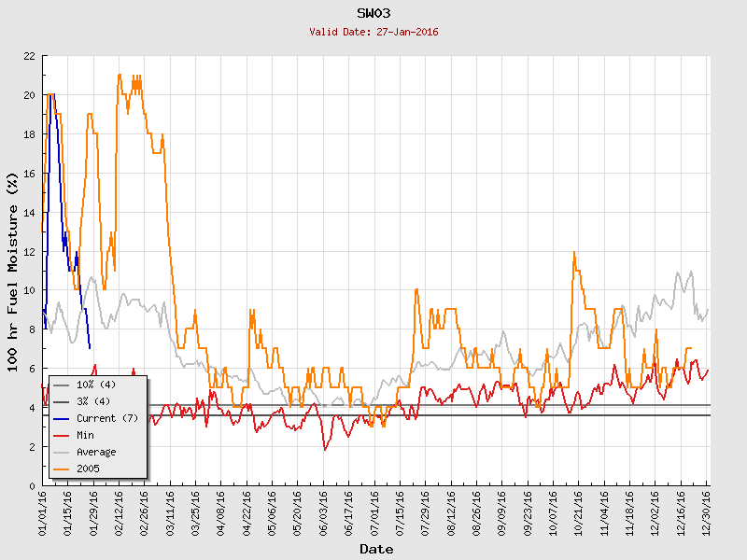Click the orange 2005 legend line swatch

pos(62,469)
